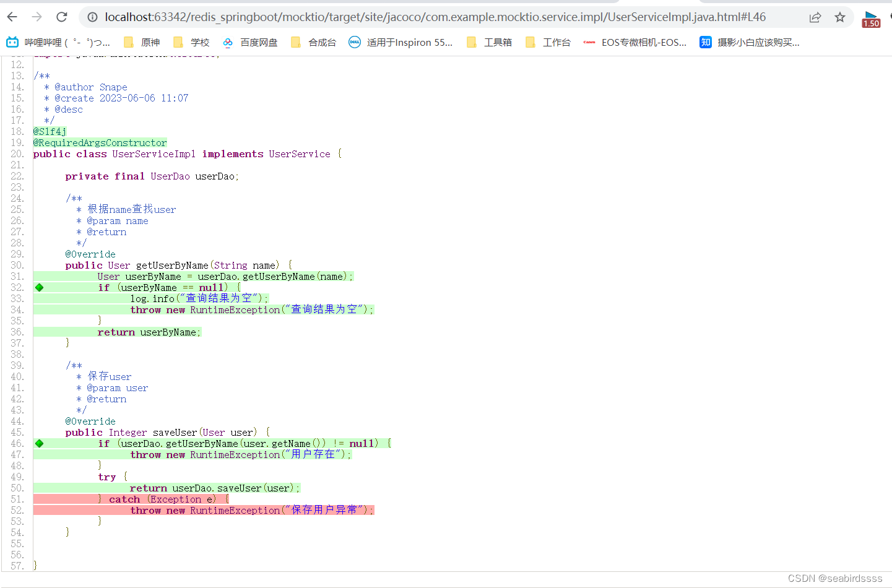Reload the JaCoCo report page
Viewport: 892px width, 588px height.
pyautogui.click(x=61, y=17)
